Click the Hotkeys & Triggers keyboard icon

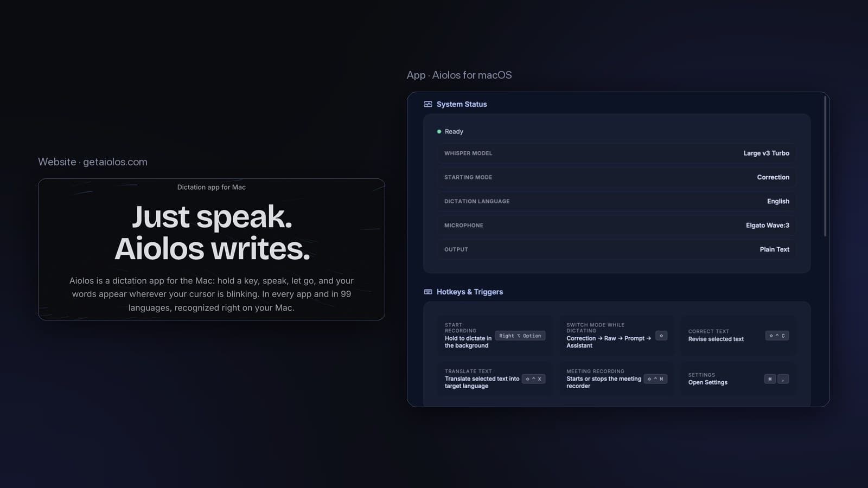(x=428, y=292)
